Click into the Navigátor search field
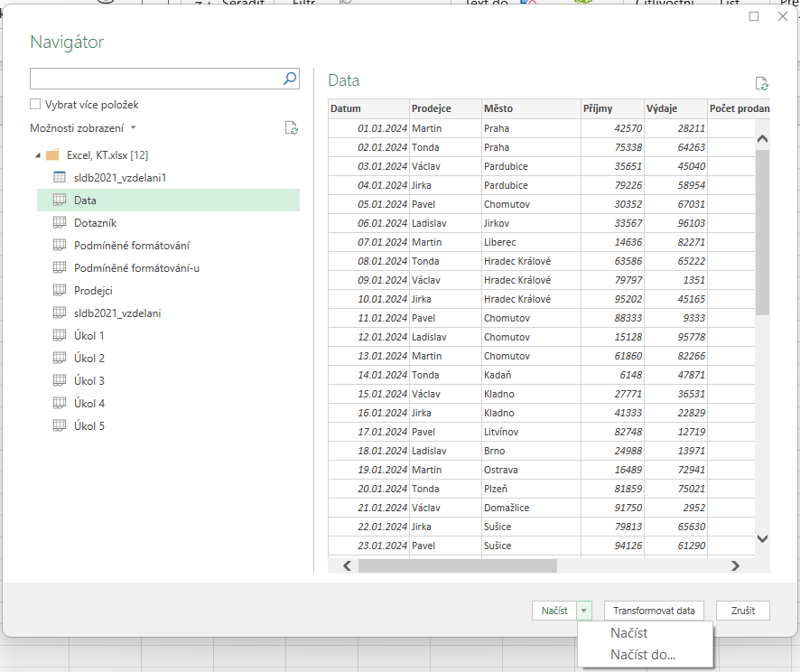 [153, 79]
